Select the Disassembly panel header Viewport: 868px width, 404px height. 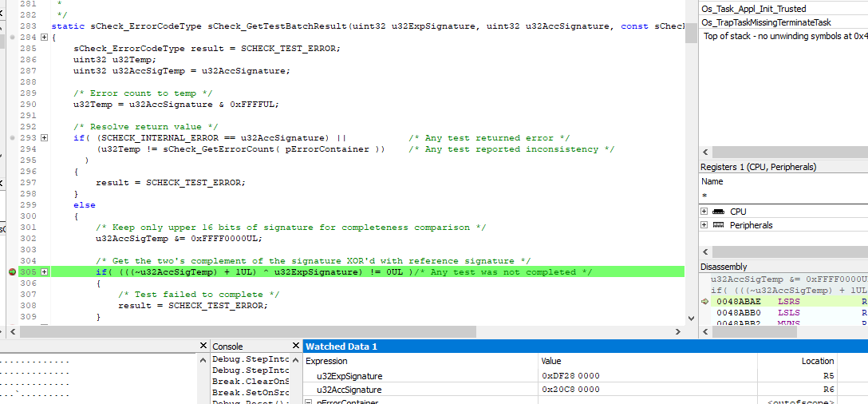pyautogui.click(x=724, y=267)
